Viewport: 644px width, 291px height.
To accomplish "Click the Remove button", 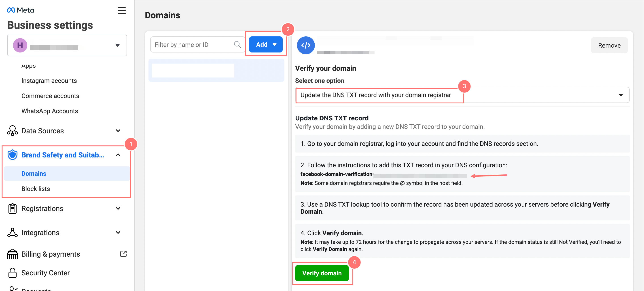I will [609, 45].
